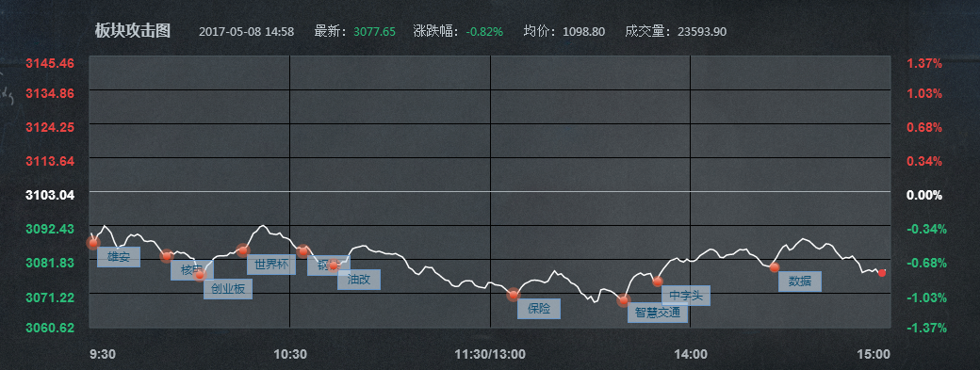Click the latest value 3077.65
The image size is (980, 370).
click(x=374, y=31)
